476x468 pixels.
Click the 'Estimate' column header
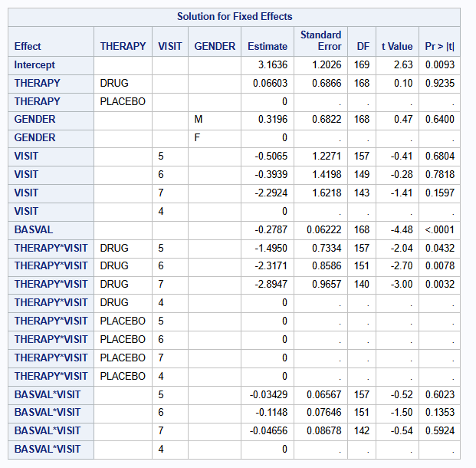coord(268,47)
